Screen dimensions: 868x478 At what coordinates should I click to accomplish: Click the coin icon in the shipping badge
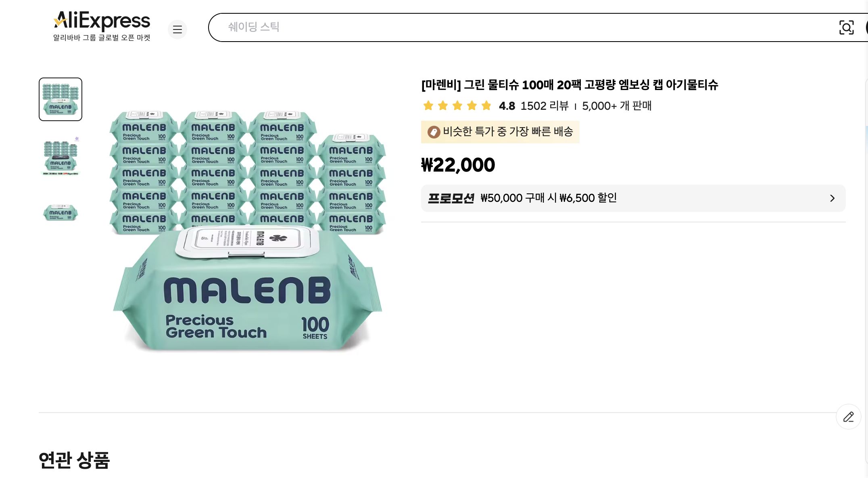433,132
